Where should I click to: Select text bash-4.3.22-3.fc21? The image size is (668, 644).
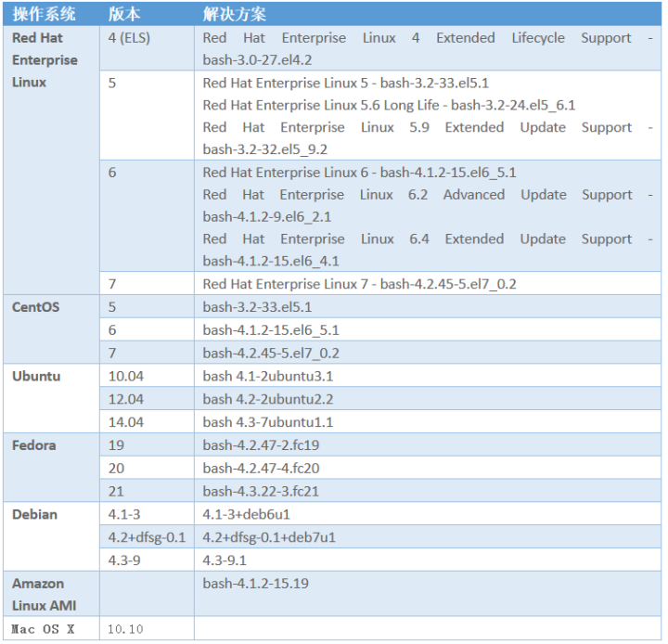pyautogui.click(x=261, y=492)
